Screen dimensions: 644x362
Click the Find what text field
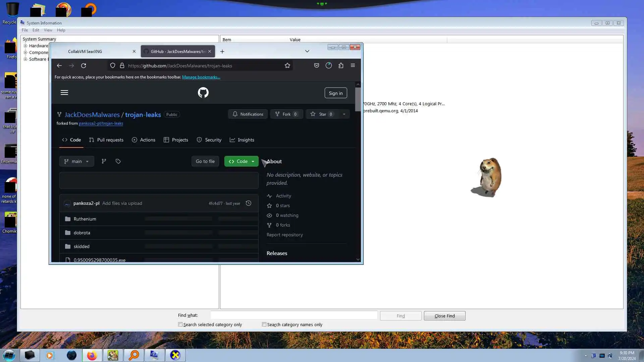[294, 315]
